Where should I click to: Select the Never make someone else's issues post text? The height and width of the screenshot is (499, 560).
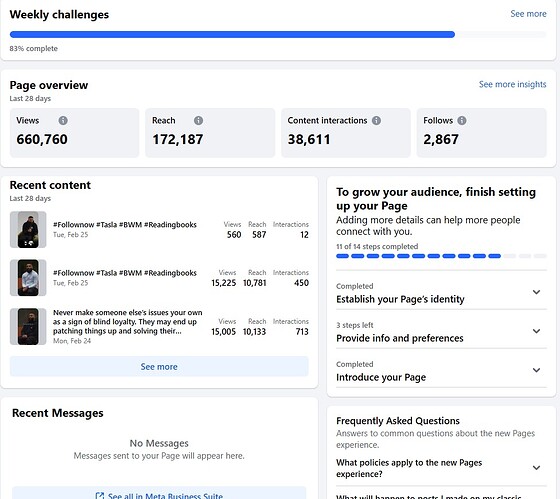coord(128,322)
